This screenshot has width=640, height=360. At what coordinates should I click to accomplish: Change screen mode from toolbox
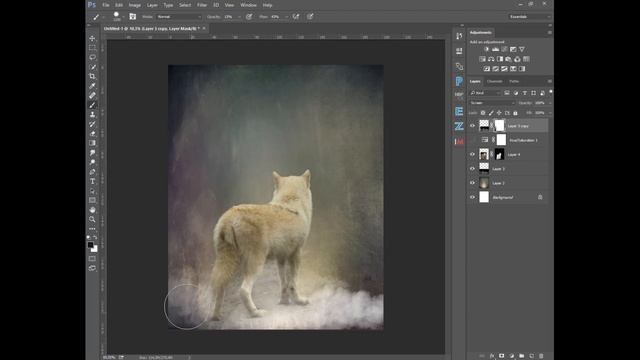point(92,268)
